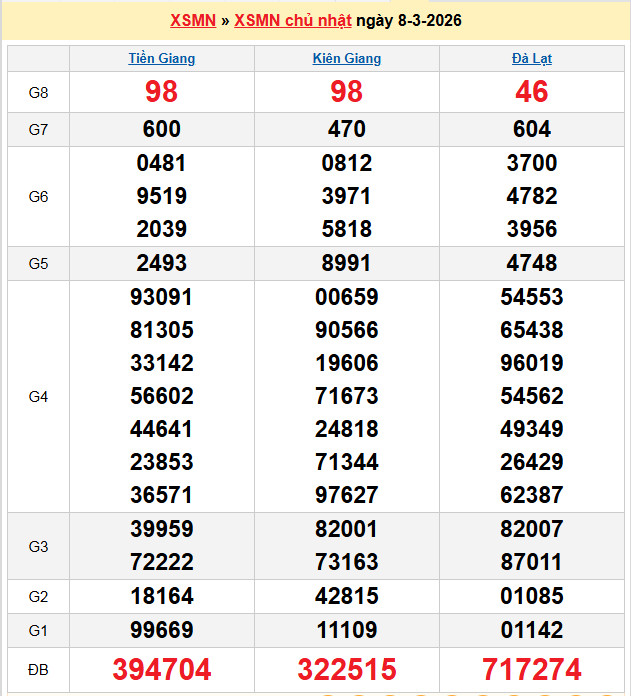Viewport: 631px width, 696px height.
Task: Click the G4 row label
Action: [x=38, y=397]
